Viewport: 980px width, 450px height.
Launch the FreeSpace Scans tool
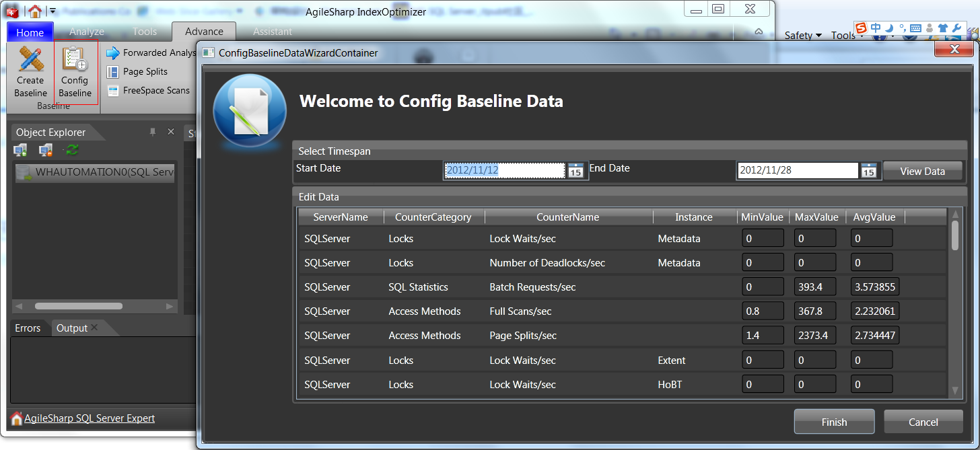click(x=147, y=90)
